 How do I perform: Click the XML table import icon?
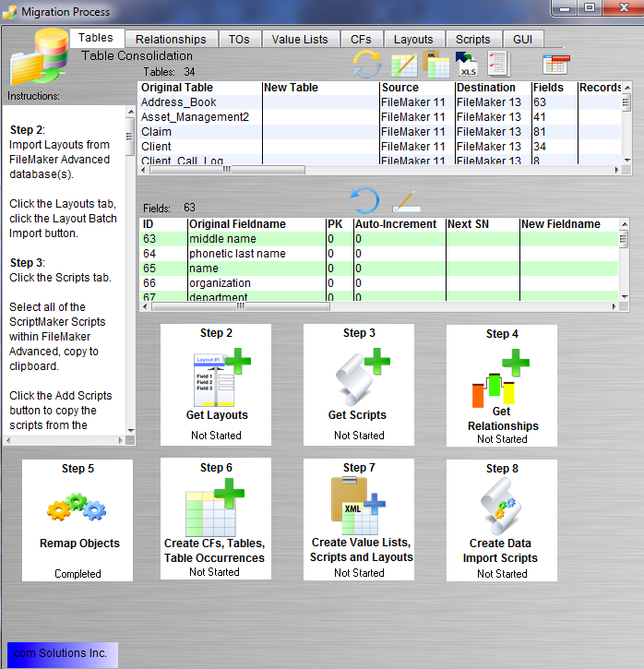(435, 65)
